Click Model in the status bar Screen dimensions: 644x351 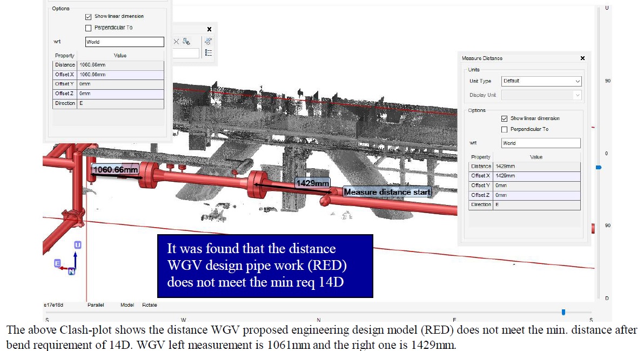(x=127, y=305)
